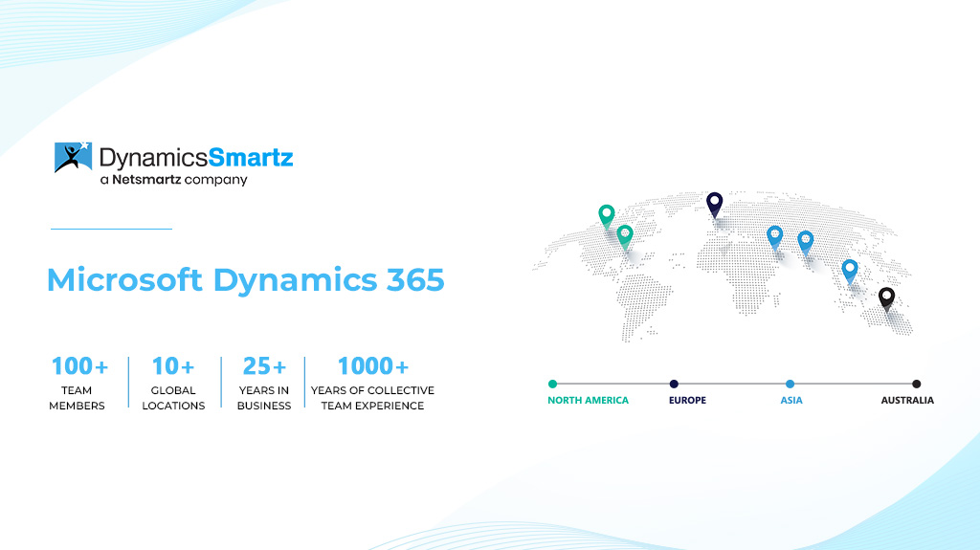The height and width of the screenshot is (550, 980).
Task: Select the eastern green North America map pin
Action: pos(625,235)
